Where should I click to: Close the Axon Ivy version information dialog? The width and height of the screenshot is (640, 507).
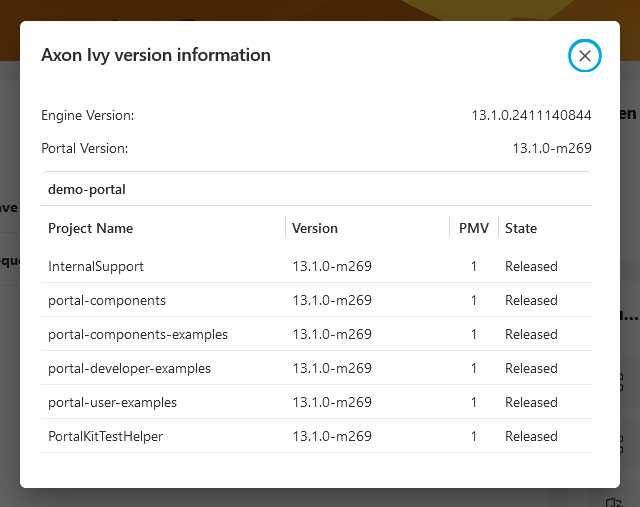584,56
